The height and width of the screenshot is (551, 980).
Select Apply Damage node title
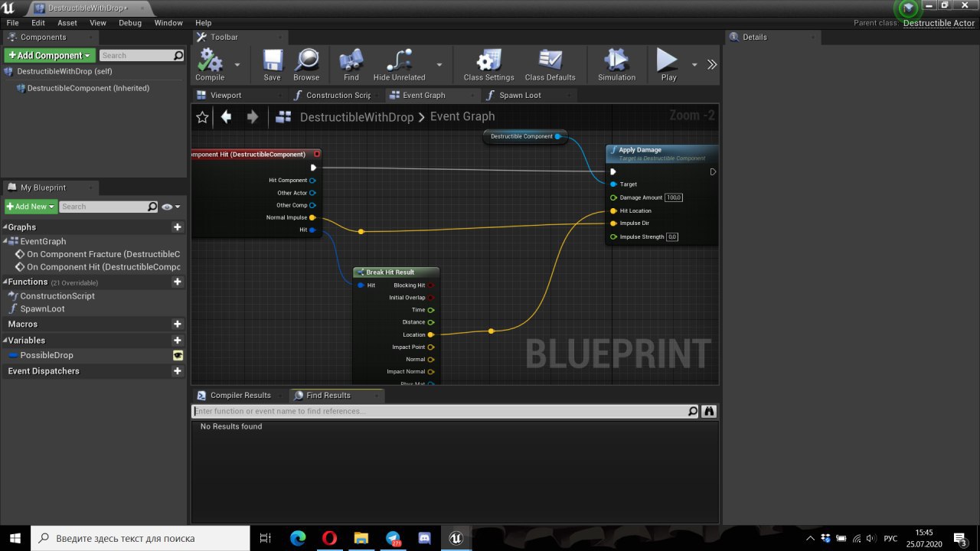point(640,150)
